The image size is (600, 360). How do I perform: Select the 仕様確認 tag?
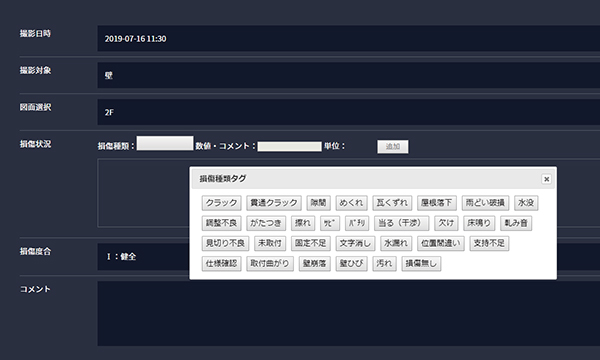[x=222, y=264]
